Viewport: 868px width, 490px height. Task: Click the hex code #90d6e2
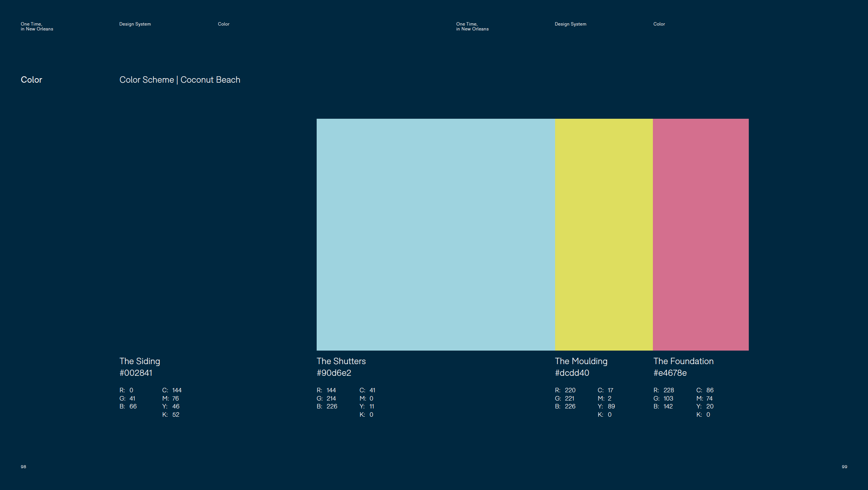334,373
